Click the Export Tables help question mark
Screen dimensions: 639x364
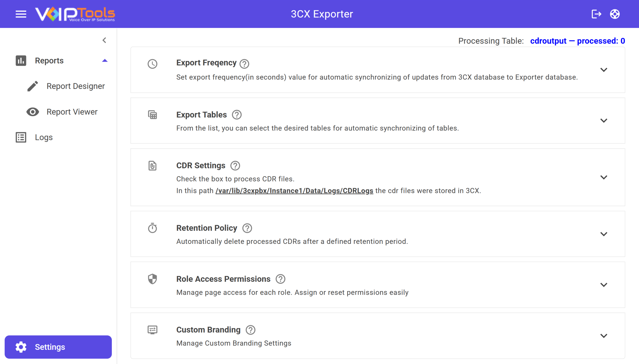pyautogui.click(x=237, y=115)
